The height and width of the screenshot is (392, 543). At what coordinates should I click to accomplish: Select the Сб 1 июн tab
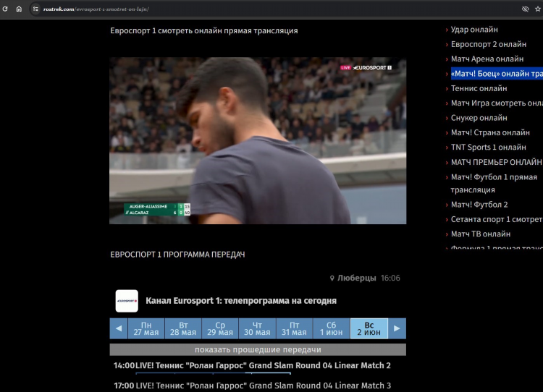coord(331,328)
